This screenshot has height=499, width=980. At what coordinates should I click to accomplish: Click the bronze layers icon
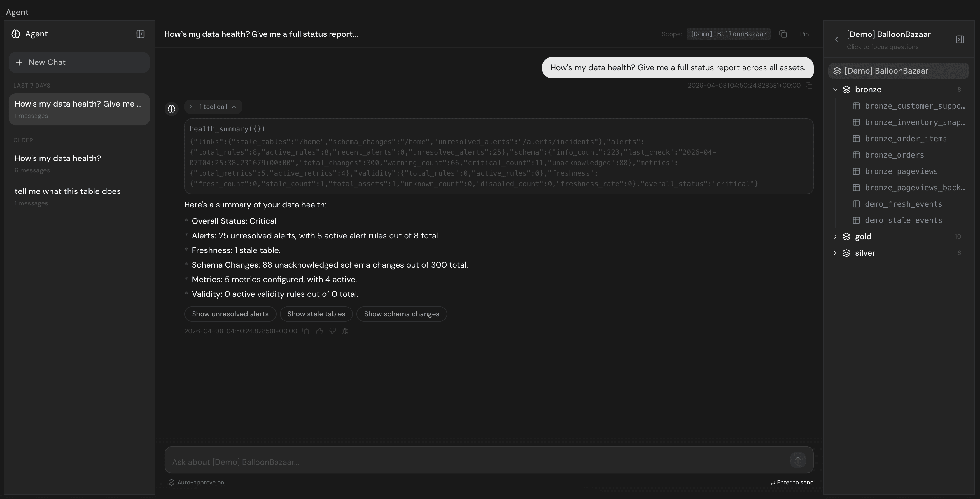click(x=846, y=90)
